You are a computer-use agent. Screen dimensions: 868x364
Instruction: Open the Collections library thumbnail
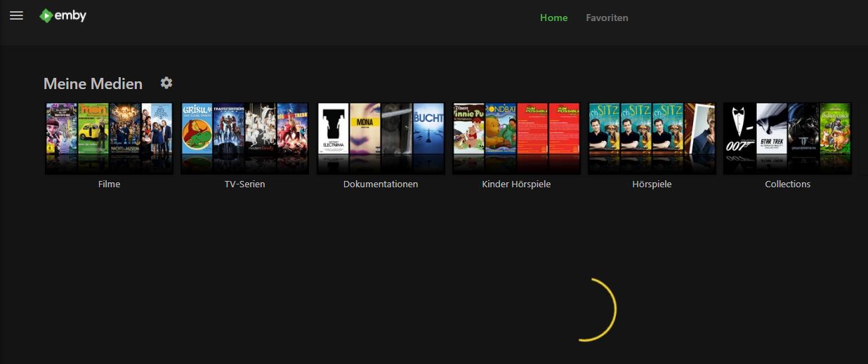(787, 138)
